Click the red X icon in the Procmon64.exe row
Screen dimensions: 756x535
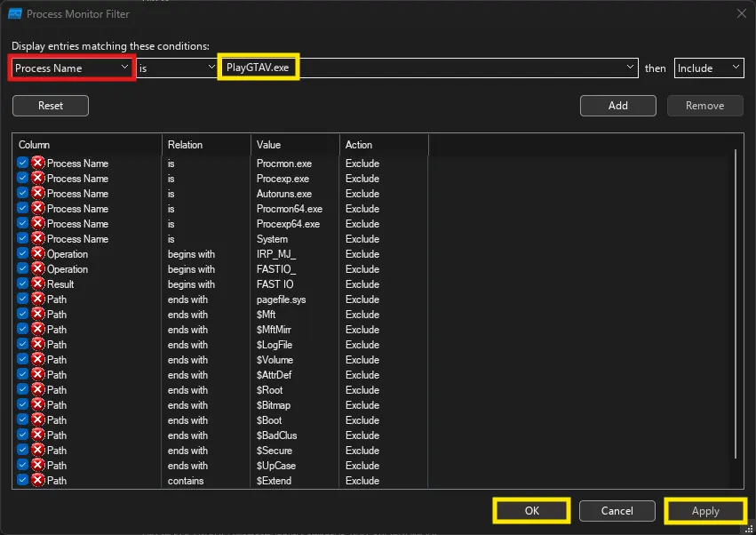(38, 208)
